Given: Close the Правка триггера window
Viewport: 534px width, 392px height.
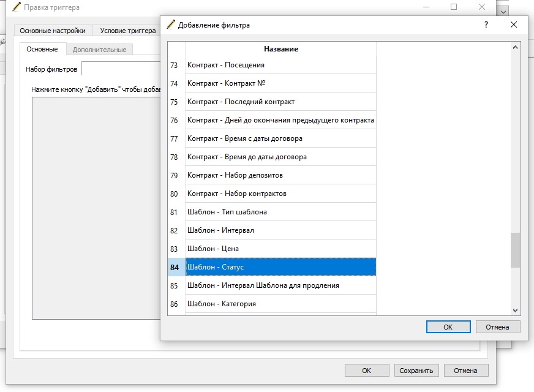Looking at the screenshot, I should 481,7.
